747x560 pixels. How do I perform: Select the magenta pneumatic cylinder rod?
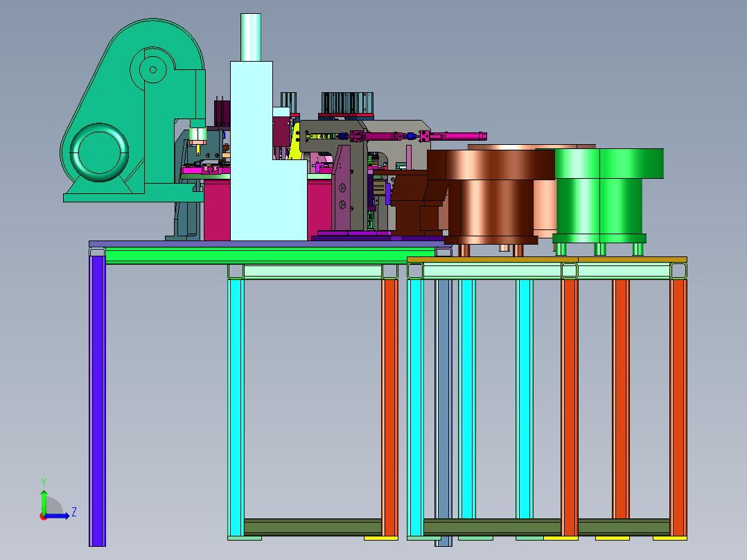coord(457,137)
